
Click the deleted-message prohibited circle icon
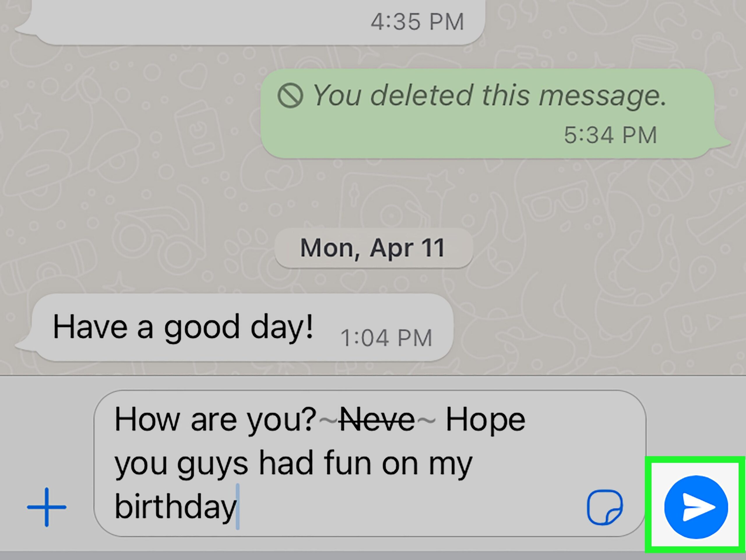pos(290,96)
